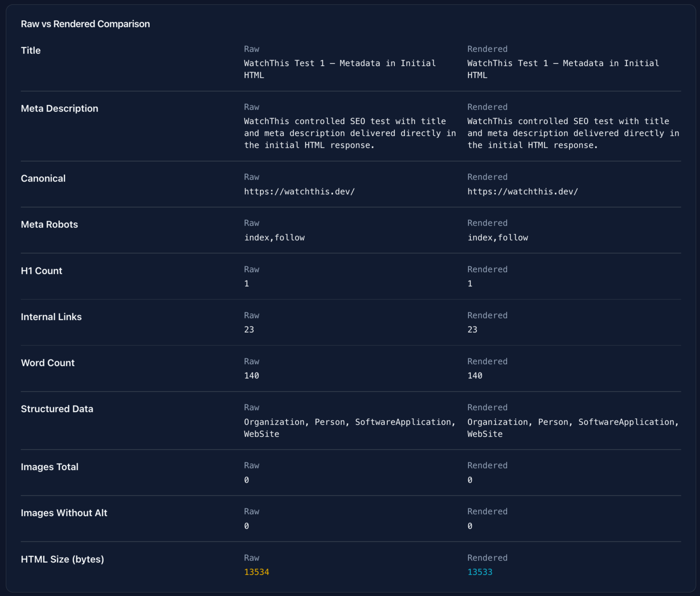Select the rendered Meta Robots value 'index,follow'
Viewport: 700px width, 596px height.
click(x=497, y=238)
